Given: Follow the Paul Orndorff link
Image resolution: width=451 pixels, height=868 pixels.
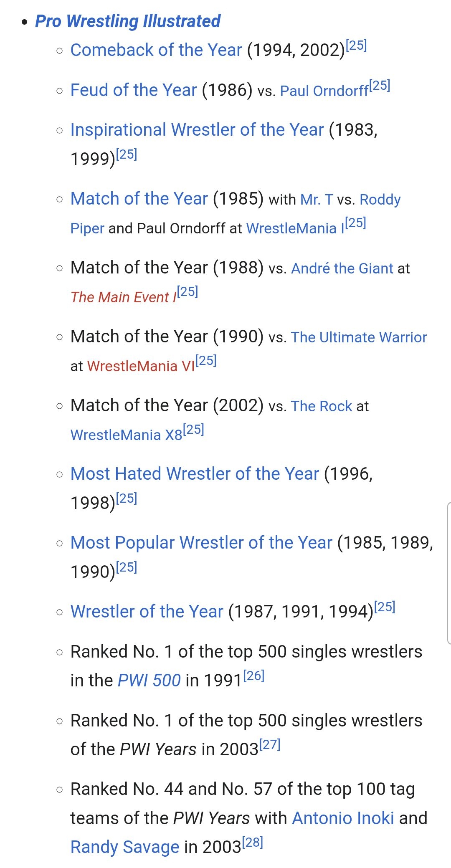Looking at the screenshot, I should tap(324, 91).
